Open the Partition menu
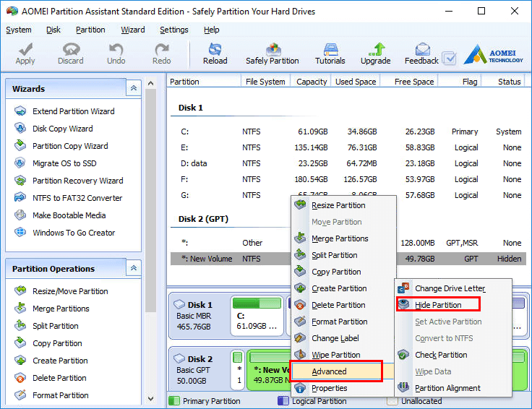 point(90,30)
